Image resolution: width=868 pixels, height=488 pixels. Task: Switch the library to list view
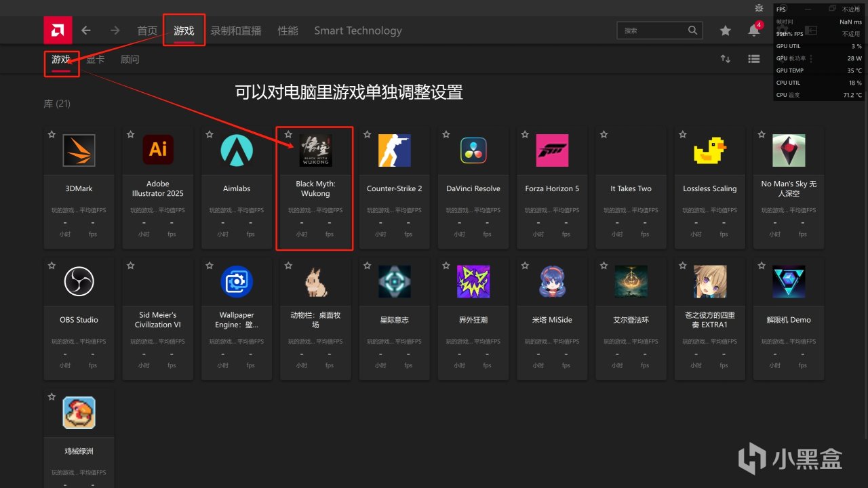753,59
